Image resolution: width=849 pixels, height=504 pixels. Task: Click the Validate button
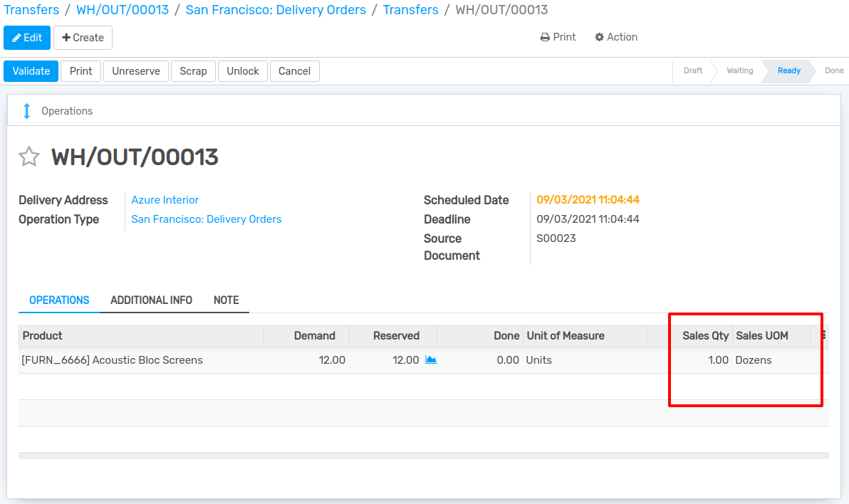pos(31,70)
